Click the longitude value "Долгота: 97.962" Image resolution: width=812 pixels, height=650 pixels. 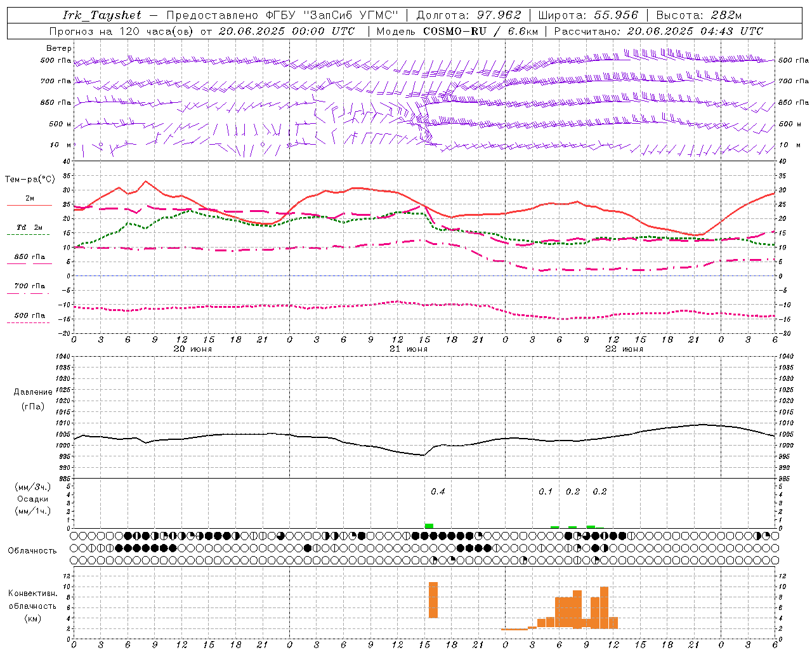[x=469, y=15]
